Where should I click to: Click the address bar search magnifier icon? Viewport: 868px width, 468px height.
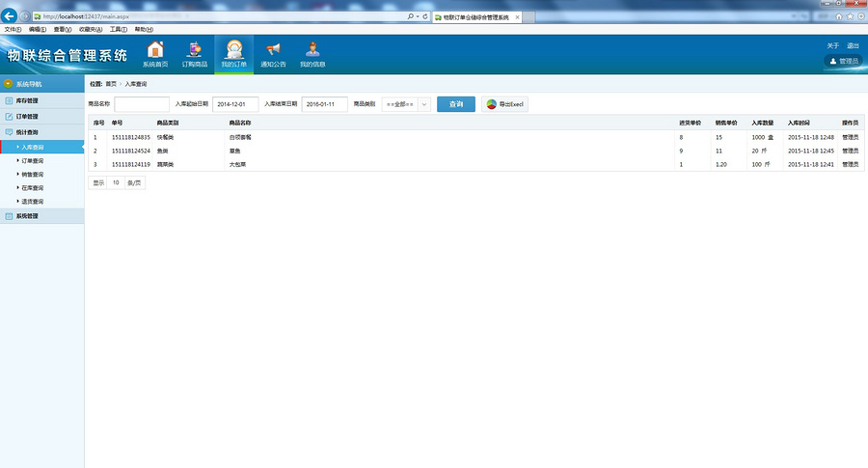tap(410, 16)
